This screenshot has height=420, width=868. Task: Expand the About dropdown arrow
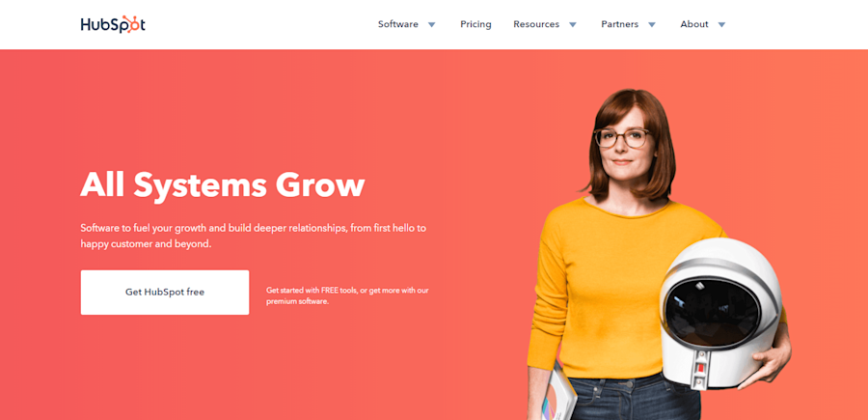click(721, 24)
